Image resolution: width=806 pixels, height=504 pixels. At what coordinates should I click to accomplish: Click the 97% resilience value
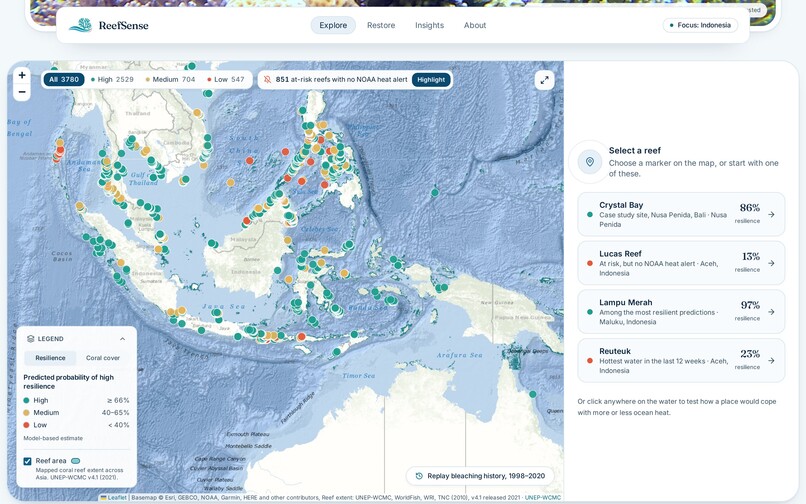750,305
